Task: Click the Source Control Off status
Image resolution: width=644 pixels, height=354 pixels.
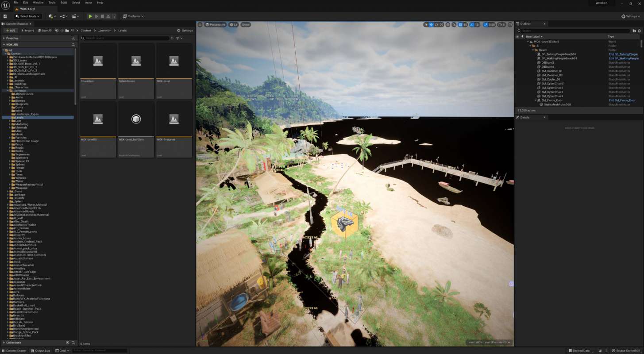Action: (626, 350)
